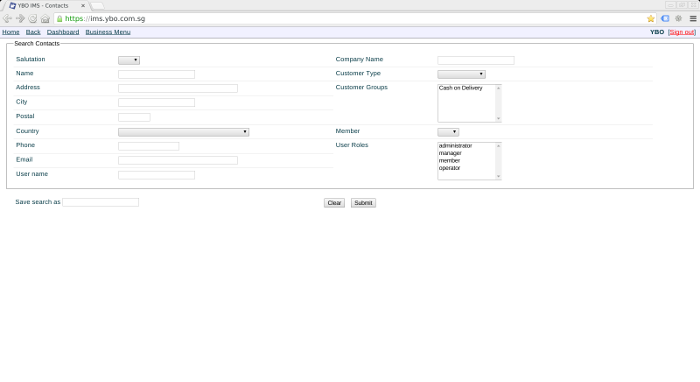Click the Name input field
The image size is (700, 382).
(156, 74)
